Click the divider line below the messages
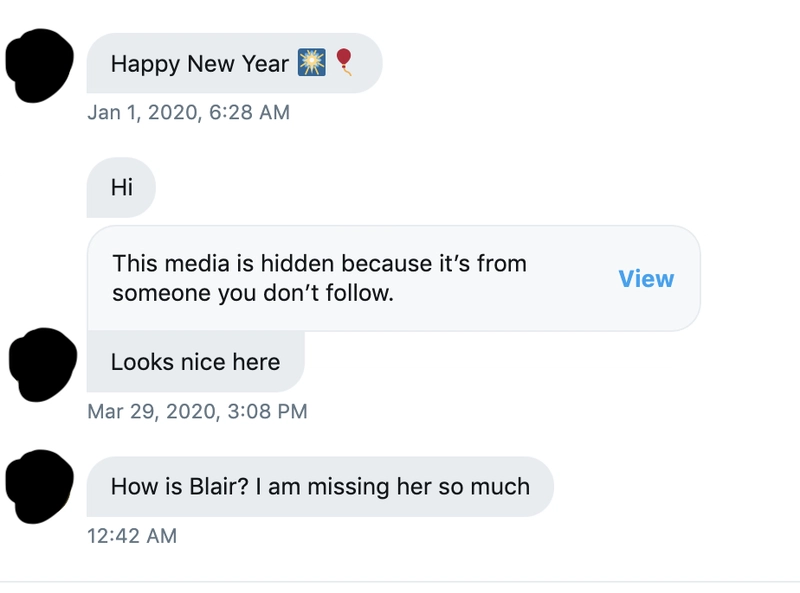Viewport: 800px width, 593px height. [x=400, y=582]
